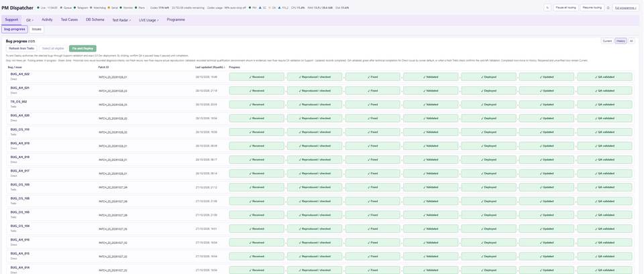Click the Telegram status indicator
Image resolution: width=644 pixels, height=274 pixels.
pos(82,8)
